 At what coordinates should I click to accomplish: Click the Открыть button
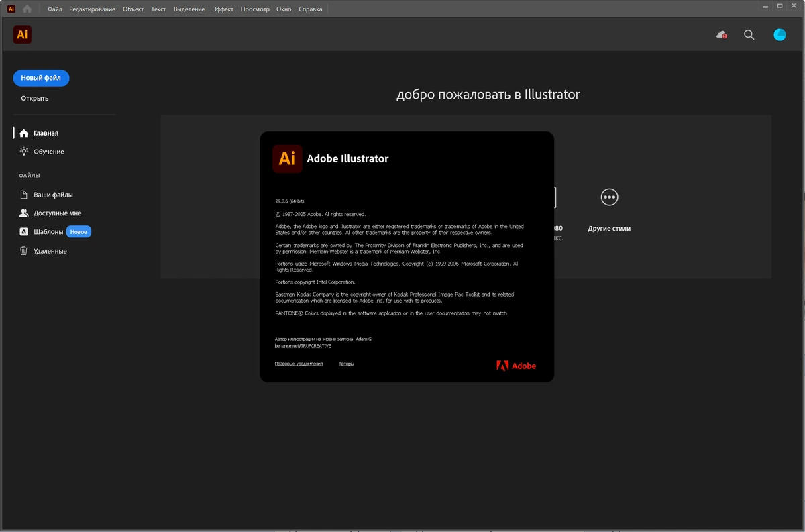point(35,98)
